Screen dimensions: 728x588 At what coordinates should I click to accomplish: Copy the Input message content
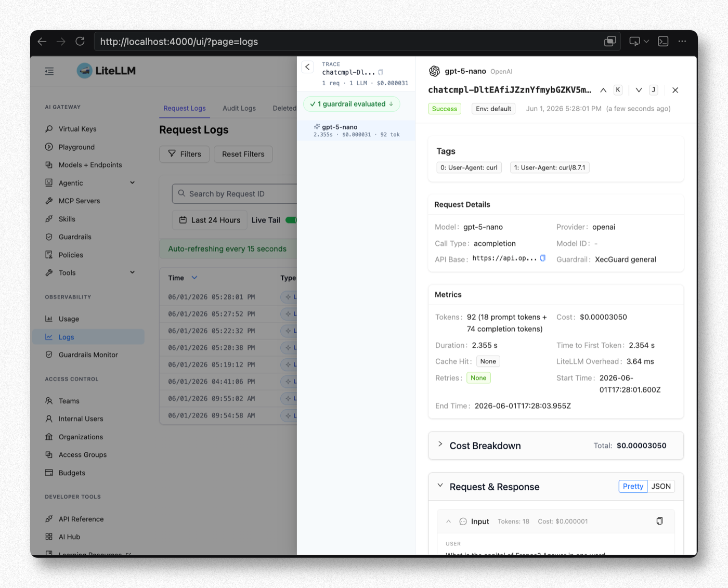point(659,521)
